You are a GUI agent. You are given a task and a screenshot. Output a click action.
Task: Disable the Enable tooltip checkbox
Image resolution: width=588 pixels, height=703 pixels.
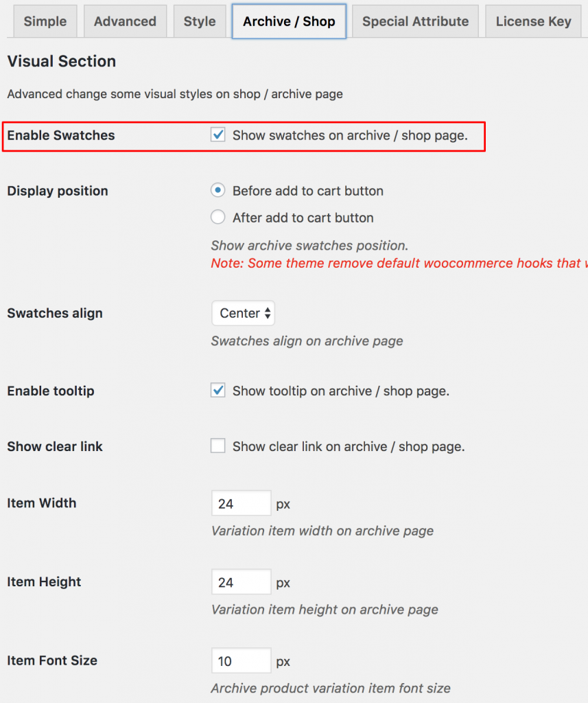pyautogui.click(x=217, y=390)
